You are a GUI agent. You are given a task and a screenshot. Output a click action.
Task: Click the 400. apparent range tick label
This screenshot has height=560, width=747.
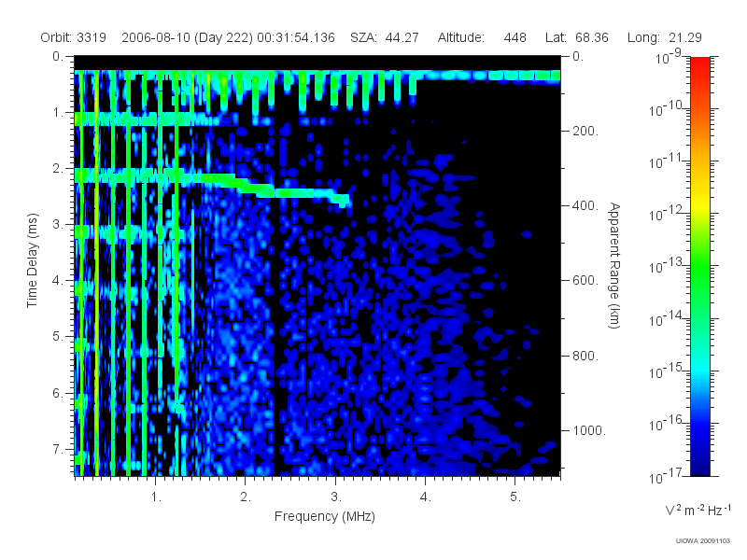point(585,205)
